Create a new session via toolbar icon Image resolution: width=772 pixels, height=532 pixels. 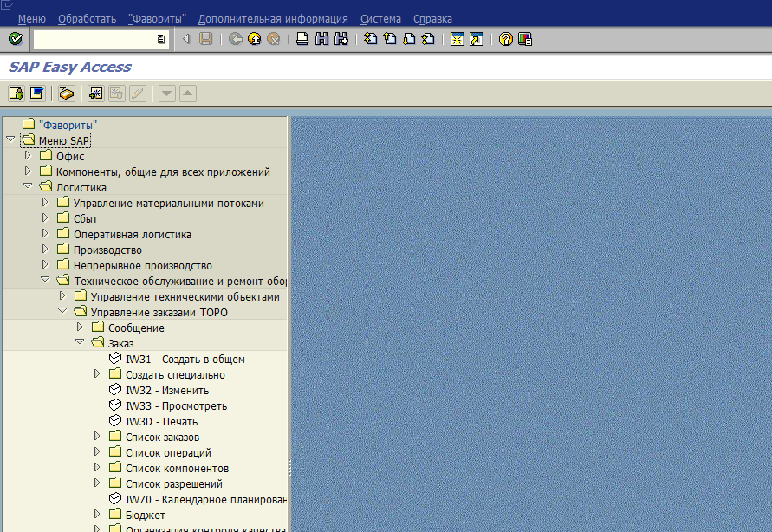pos(457,39)
